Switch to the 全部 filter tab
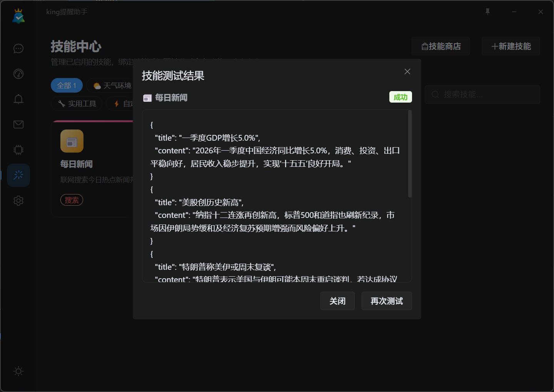The height and width of the screenshot is (392, 554). (x=66, y=85)
